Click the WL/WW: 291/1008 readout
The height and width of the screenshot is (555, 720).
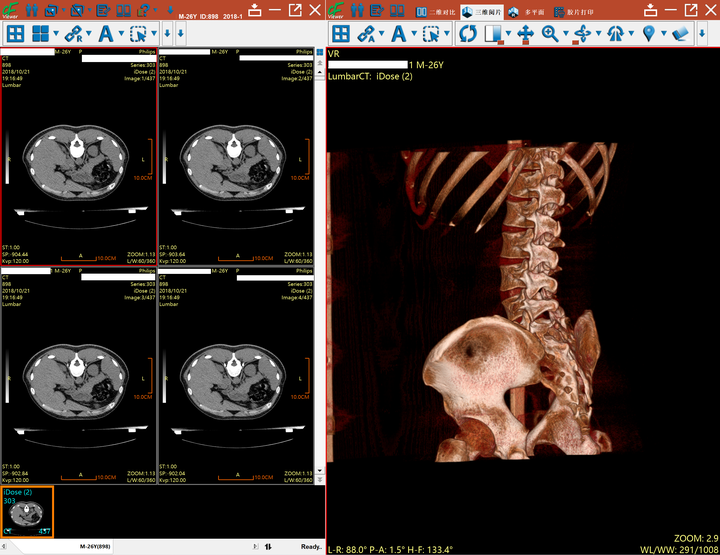coord(679,549)
